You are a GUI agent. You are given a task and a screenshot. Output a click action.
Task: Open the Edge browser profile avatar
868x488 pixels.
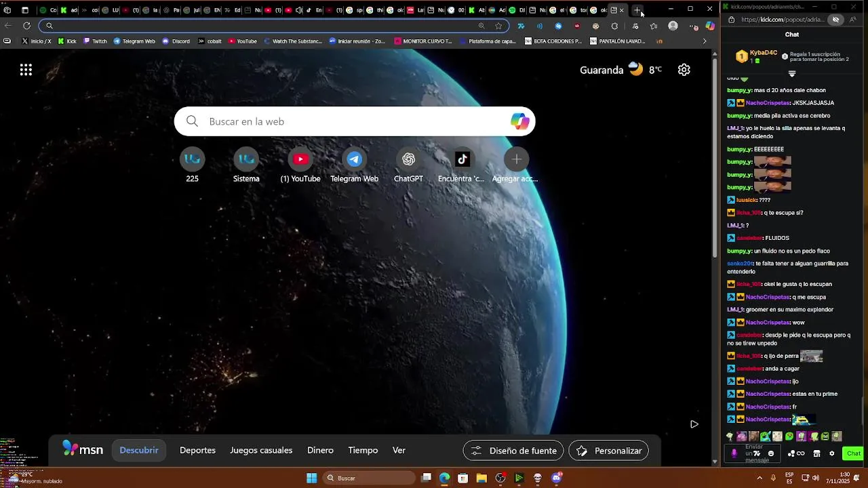pos(673,26)
